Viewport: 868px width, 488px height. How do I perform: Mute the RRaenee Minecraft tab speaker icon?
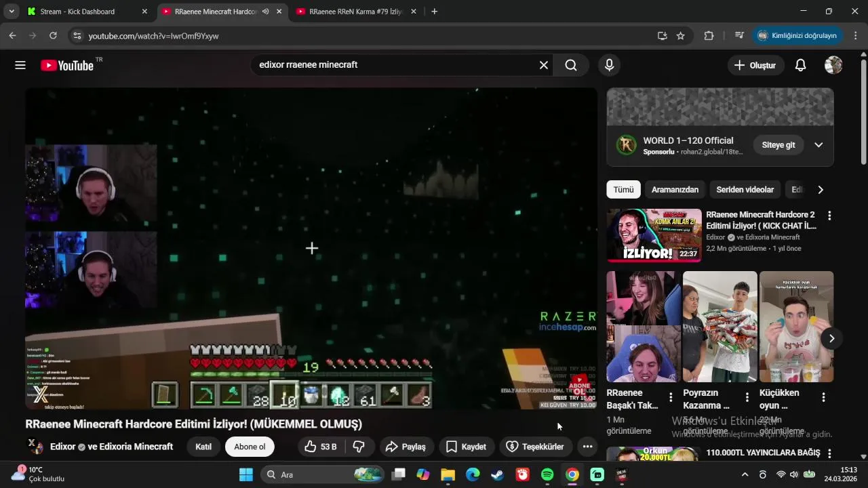coord(265,12)
